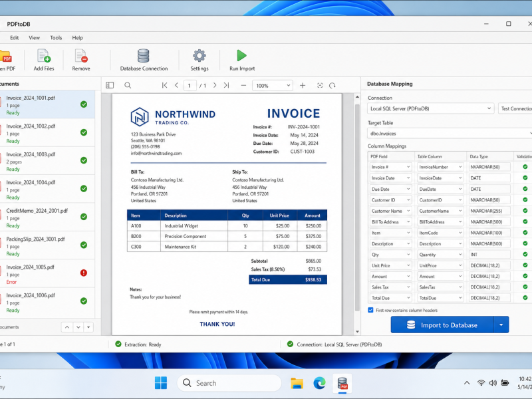Viewport: 532px width, 399px height.
Task: Click the fit-to-page icon in viewer toolbar
Action: tap(320, 86)
